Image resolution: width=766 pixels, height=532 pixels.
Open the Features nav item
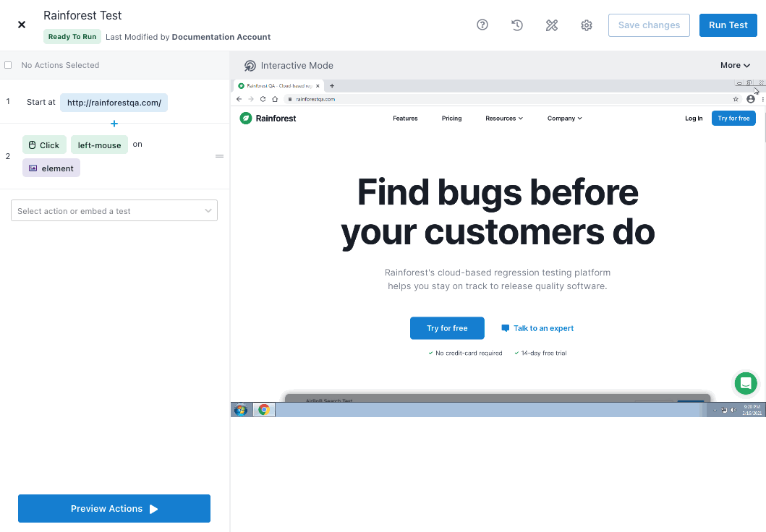pos(405,118)
